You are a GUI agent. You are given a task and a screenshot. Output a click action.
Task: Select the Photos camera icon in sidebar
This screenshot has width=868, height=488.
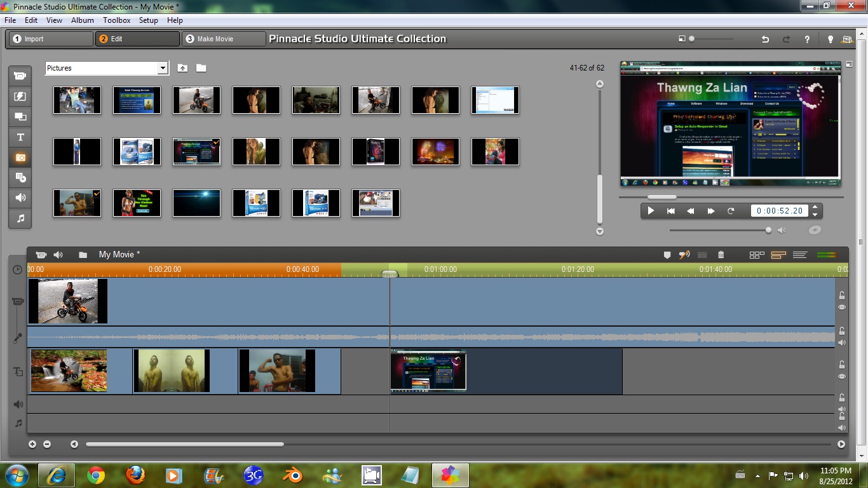point(20,157)
